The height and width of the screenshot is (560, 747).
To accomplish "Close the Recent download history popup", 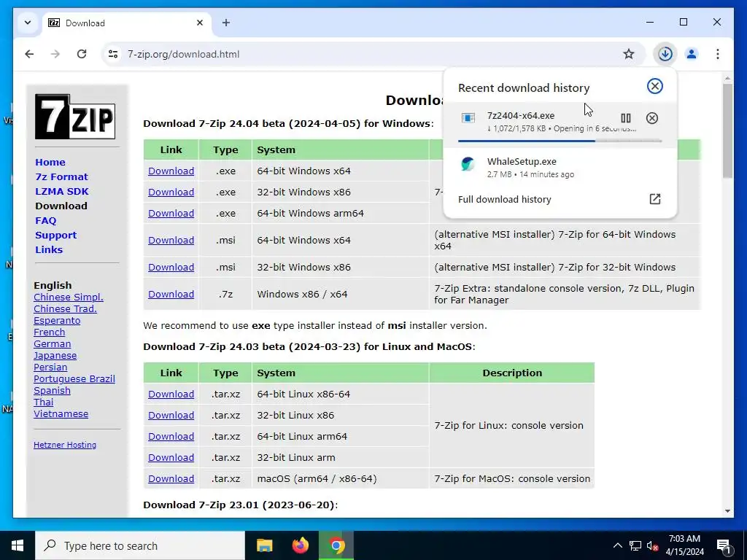I will 654,86.
